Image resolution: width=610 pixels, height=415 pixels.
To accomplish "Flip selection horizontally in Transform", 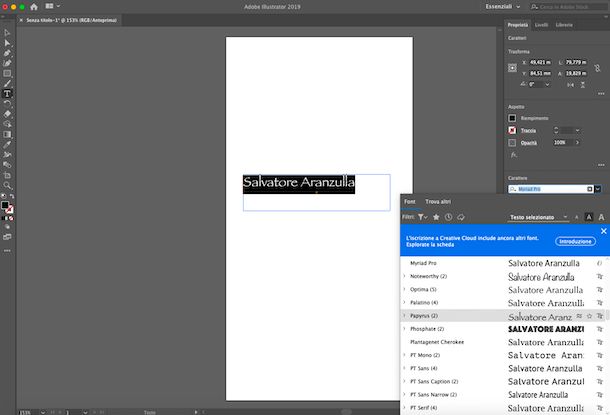I will (570, 85).
